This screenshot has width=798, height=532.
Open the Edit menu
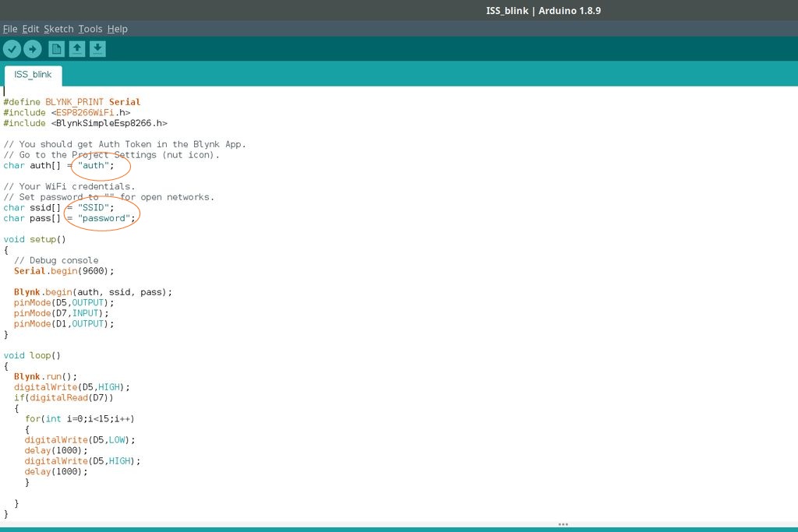point(30,29)
